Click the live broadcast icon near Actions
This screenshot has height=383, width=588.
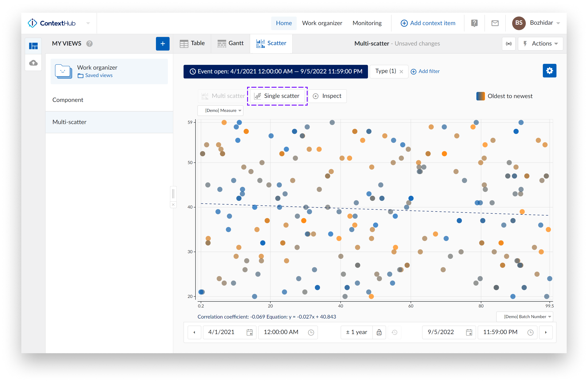tap(509, 44)
